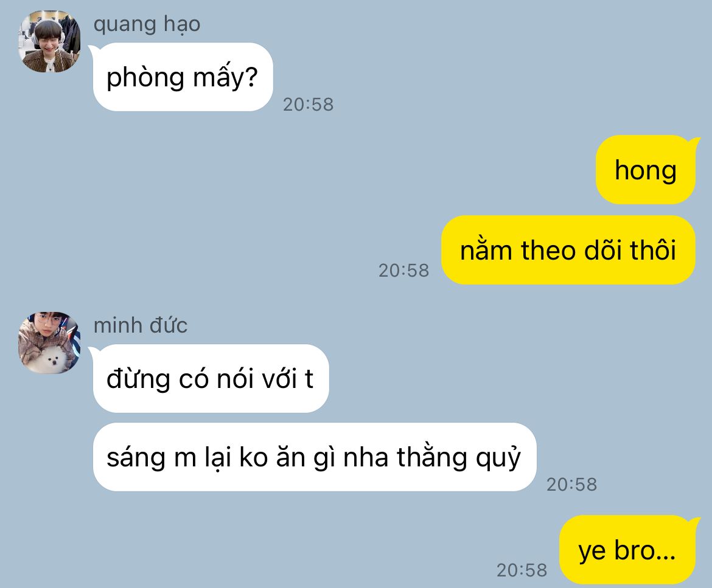Tap the sender name "minh đức"
712x588 pixels.
point(141,325)
